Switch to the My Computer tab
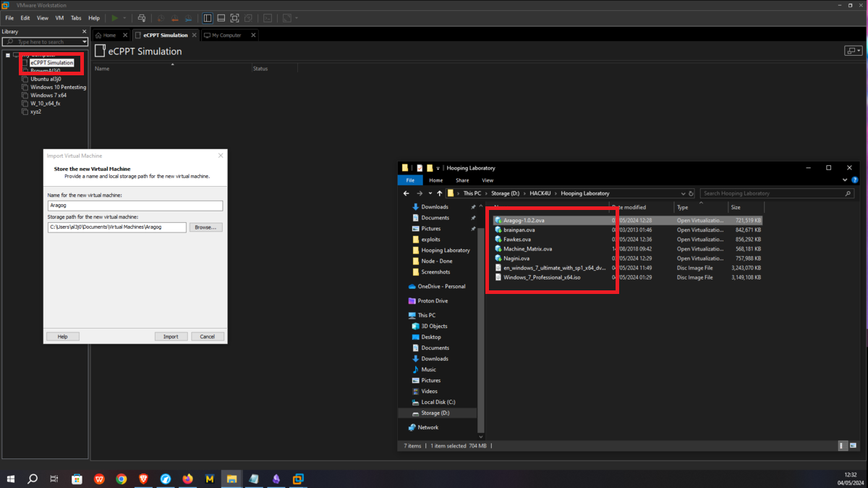The width and height of the screenshot is (868, 488). point(226,35)
